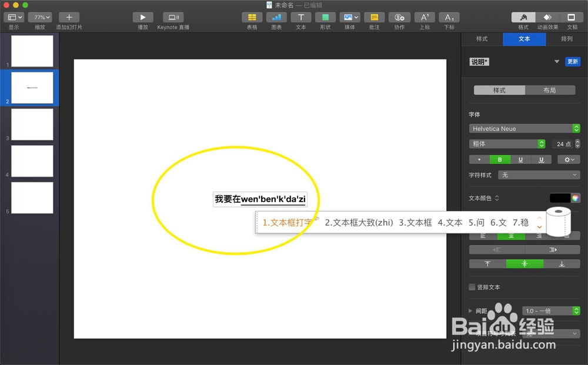The width and height of the screenshot is (588, 365).
Task: Insert a shape with the Shape icon
Action: coord(325,17)
